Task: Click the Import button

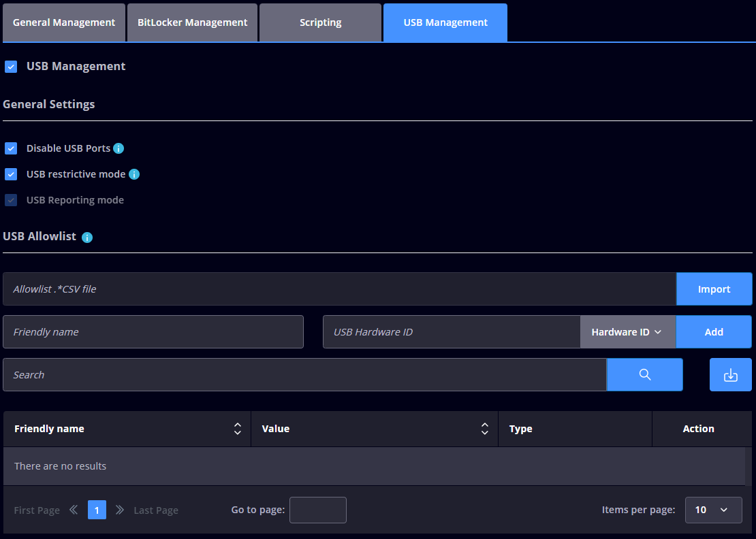Action: point(714,289)
